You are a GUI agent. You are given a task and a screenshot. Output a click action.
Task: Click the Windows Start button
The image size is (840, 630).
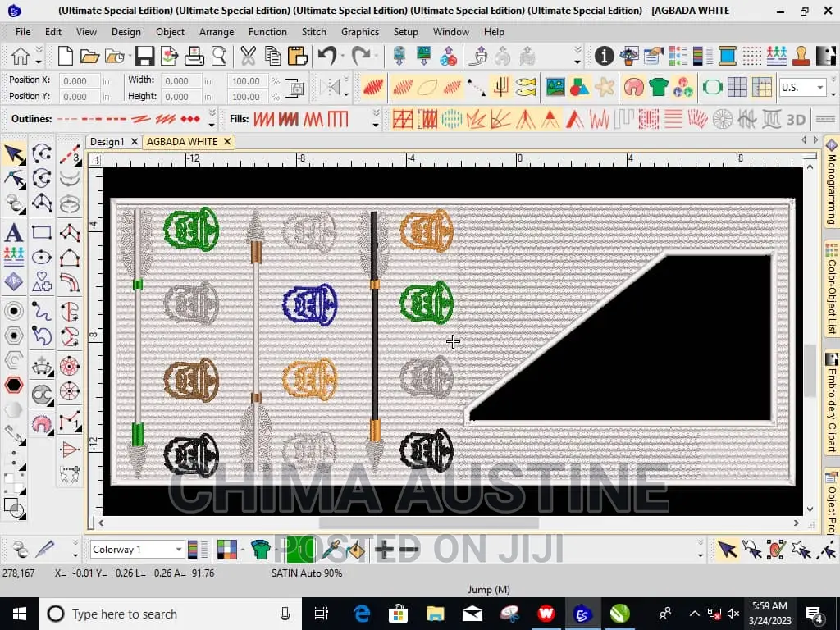tap(20, 614)
